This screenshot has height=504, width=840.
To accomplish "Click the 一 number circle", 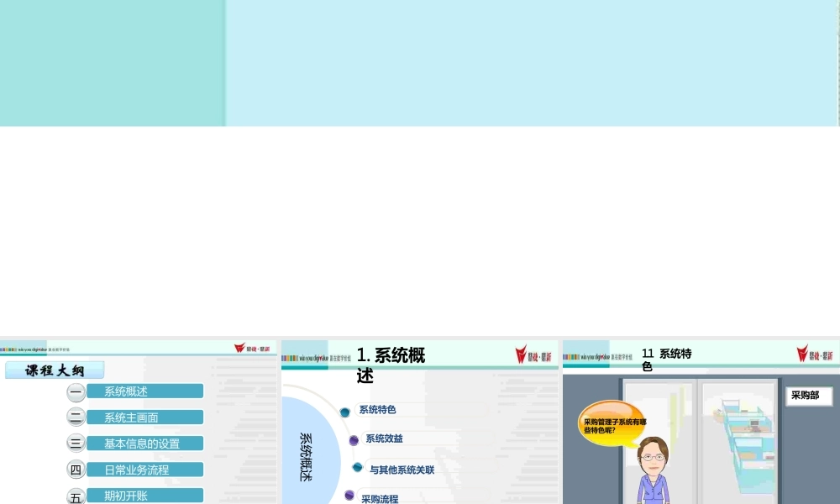I will pos(76,392).
